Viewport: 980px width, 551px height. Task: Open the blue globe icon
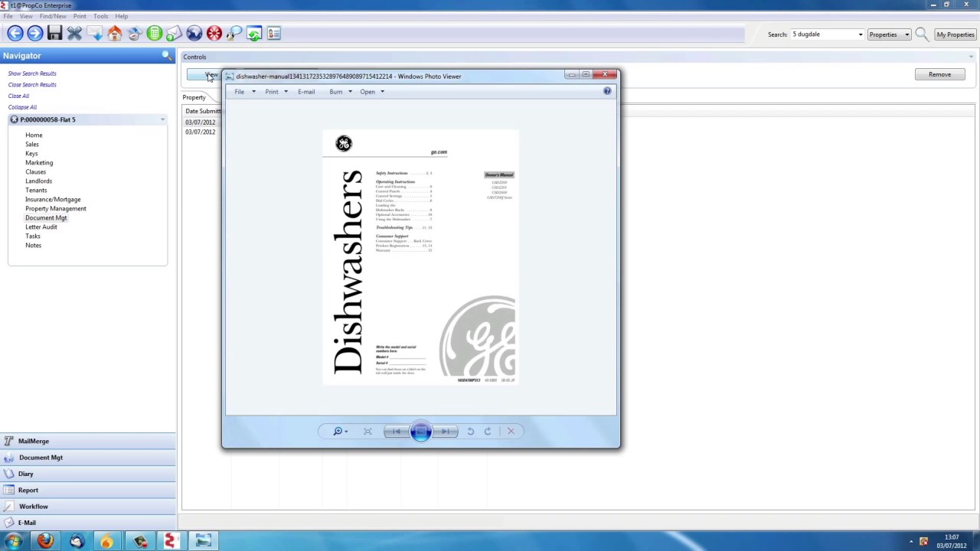(x=194, y=34)
